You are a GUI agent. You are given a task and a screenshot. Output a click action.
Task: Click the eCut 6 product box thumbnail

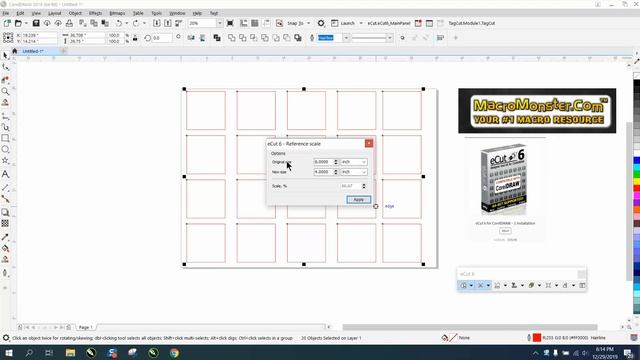coord(505,180)
